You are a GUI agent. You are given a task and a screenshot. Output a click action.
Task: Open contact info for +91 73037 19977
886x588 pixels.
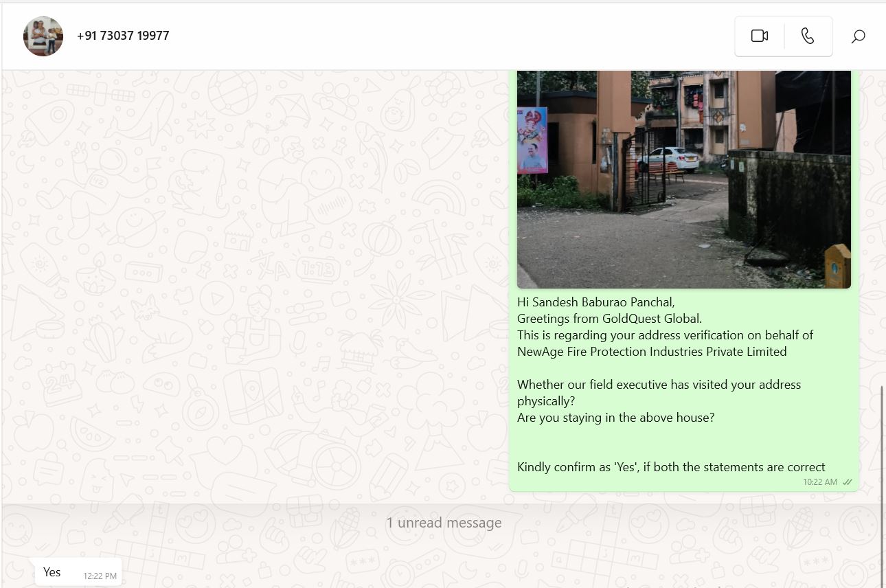pyautogui.click(x=123, y=36)
